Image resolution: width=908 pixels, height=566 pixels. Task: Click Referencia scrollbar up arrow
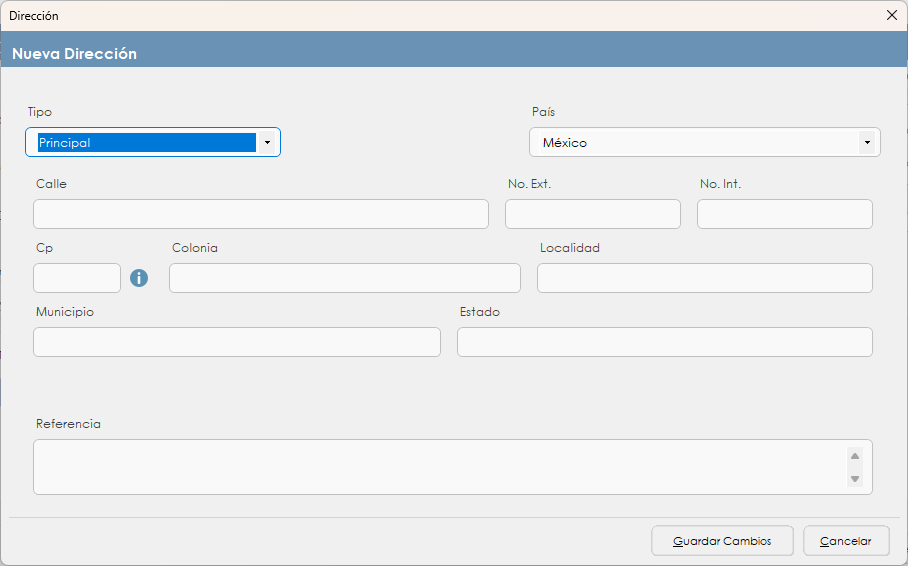click(855, 456)
